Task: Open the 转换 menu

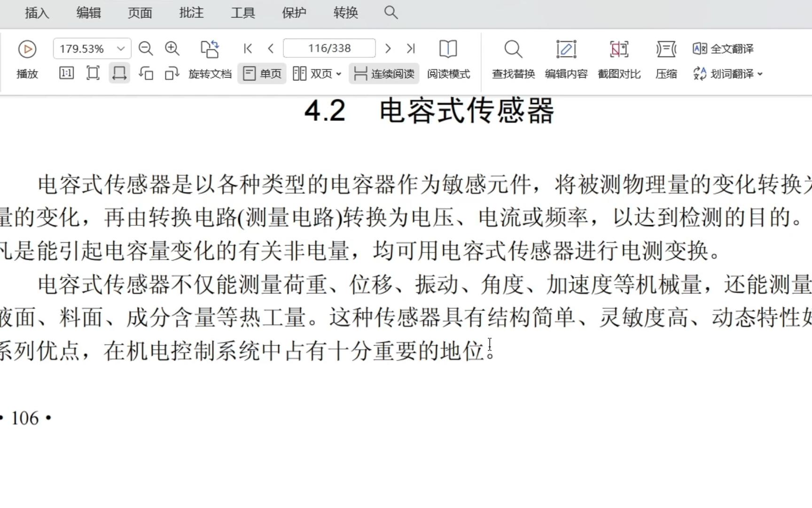Action: pyautogui.click(x=346, y=13)
